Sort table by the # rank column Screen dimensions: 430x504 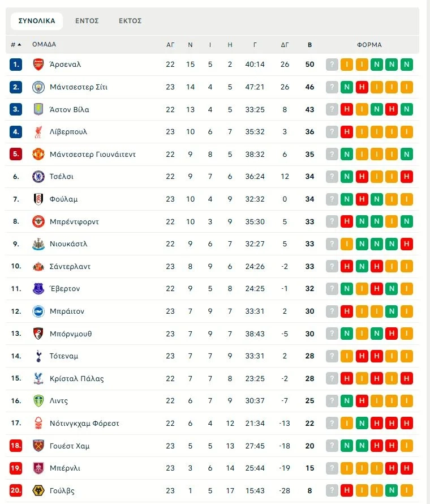coord(15,45)
